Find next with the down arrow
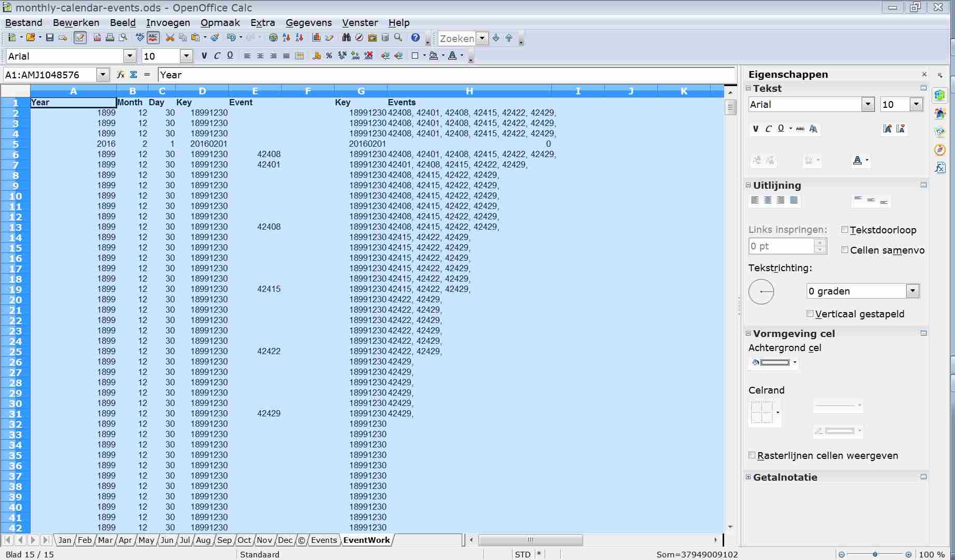 (496, 38)
